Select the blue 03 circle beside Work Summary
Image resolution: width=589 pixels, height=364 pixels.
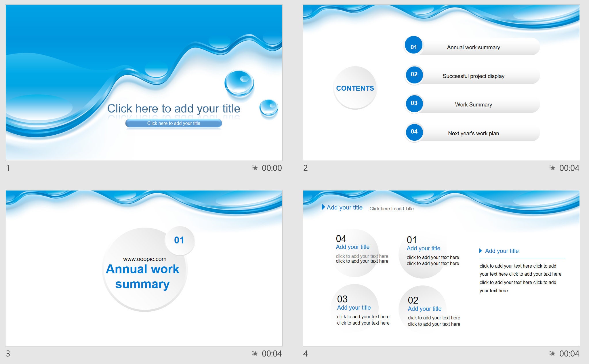413,104
